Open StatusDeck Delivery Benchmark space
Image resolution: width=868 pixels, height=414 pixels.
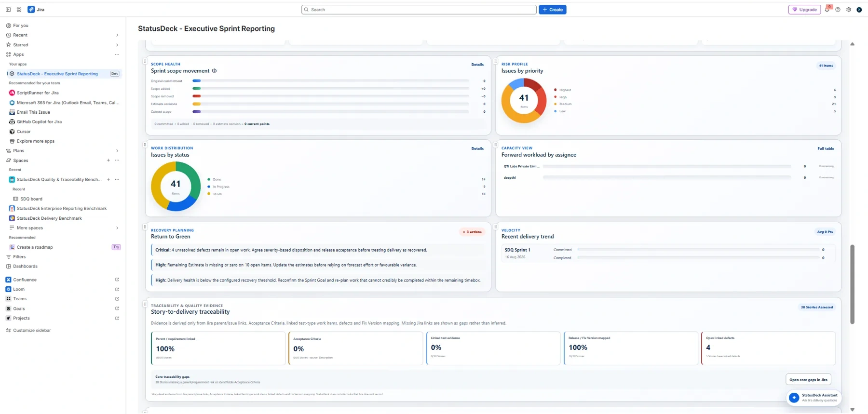[49, 218]
